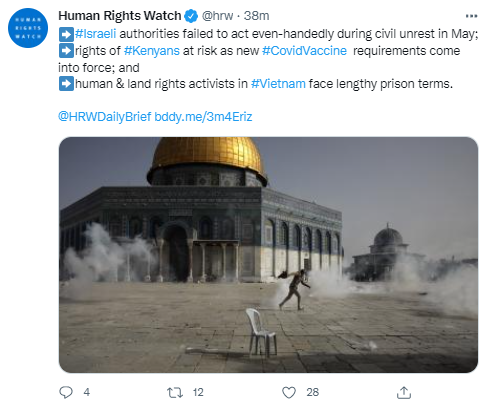Like the tweet with the heart icon
491x405 pixels.
click(x=289, y=392)
